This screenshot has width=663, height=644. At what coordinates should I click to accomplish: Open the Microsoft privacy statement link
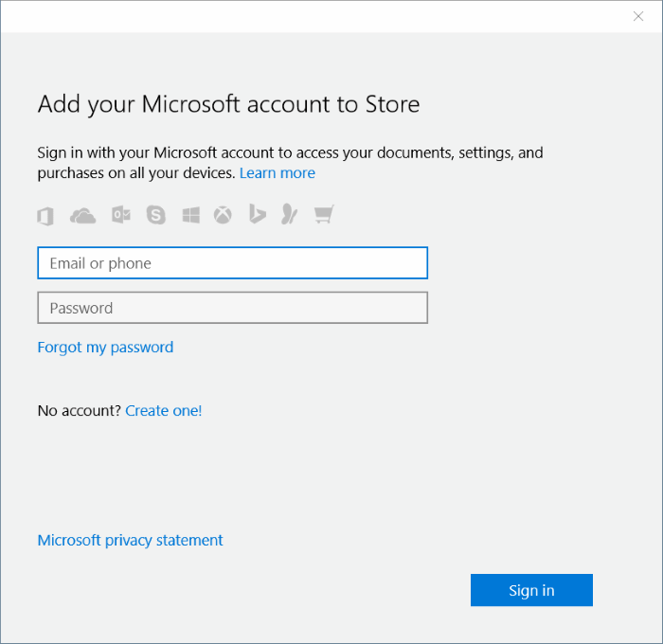131,541
